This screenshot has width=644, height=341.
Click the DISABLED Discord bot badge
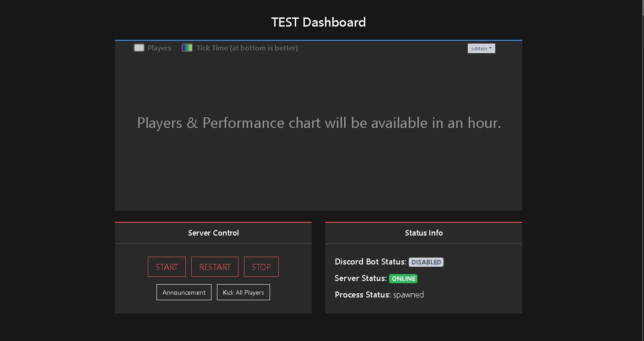tap(426, 262)
